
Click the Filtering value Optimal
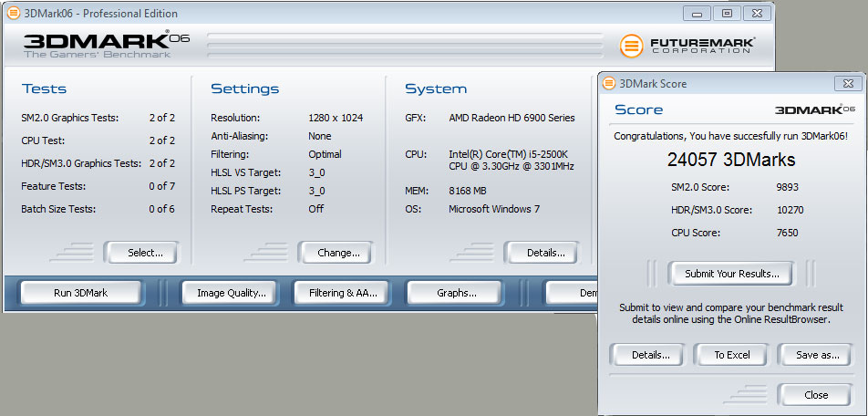tap(325, 154)
